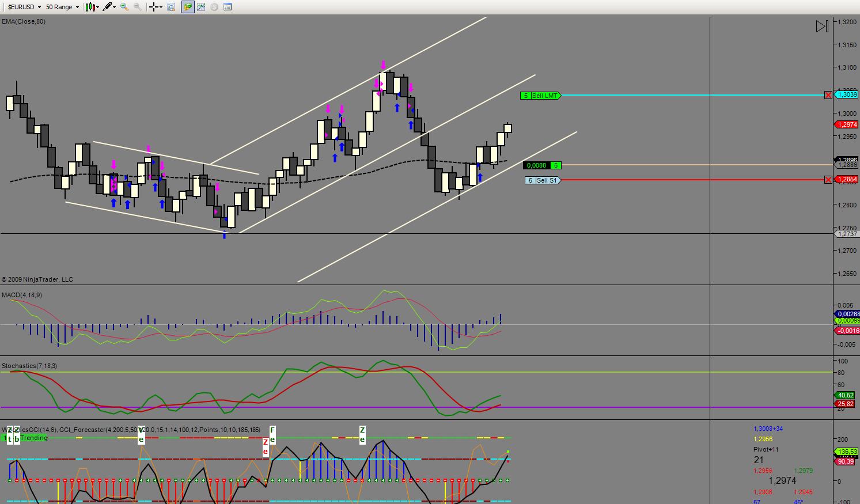The width and height of the screenshot is (860, 504).
Task: Click the greyed zoom out magnifier icon
Action: pos(138,7)
